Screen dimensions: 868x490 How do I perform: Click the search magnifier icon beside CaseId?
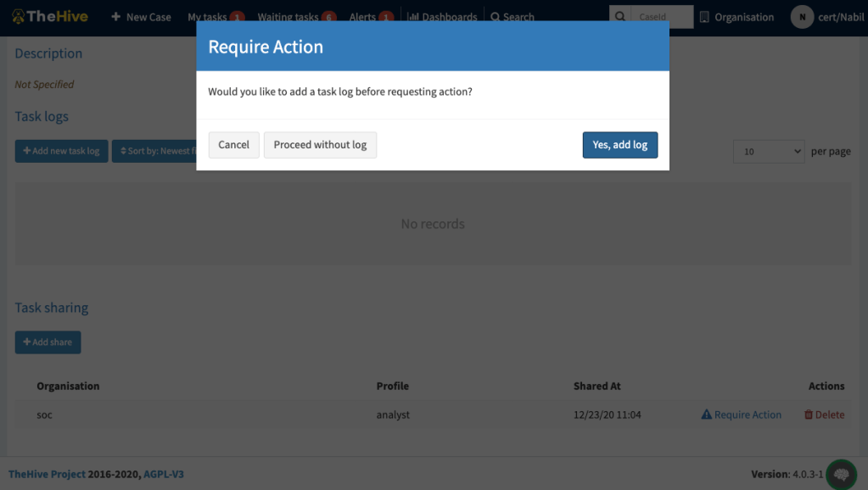point(621,17)
